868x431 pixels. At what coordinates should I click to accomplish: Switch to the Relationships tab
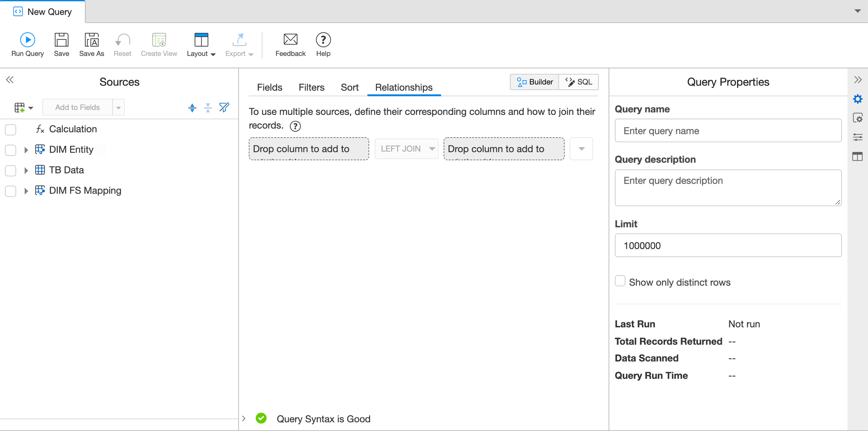(404, 87)
